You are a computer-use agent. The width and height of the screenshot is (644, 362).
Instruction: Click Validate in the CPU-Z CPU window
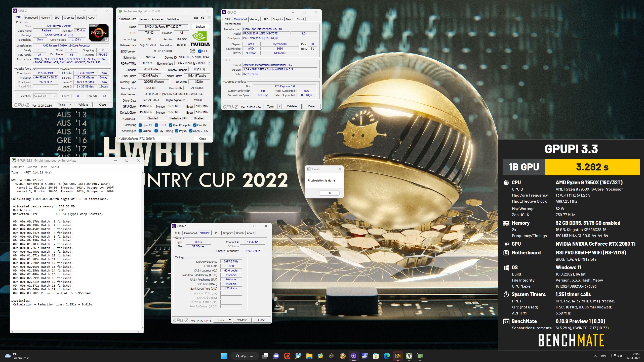83,105
